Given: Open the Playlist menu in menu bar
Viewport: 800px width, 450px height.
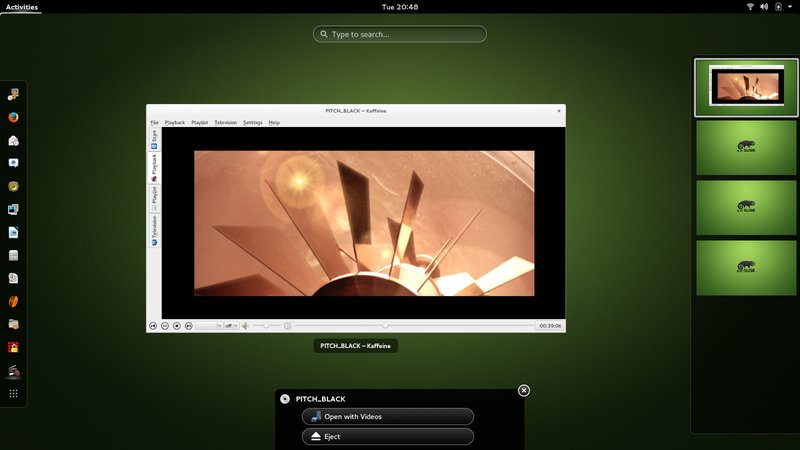Looking at the screenshot, I should [199, 122].
